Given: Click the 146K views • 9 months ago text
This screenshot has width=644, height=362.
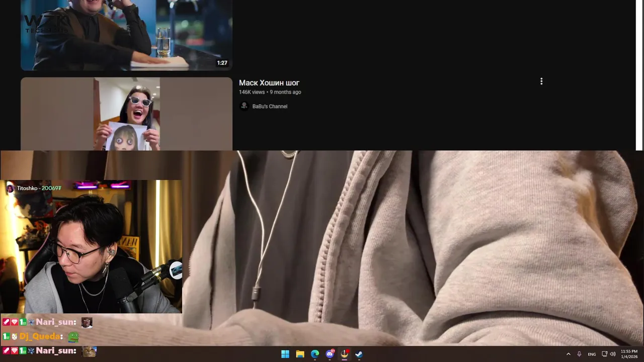Looking at the screenshot, I should click(x=270, y=93).
